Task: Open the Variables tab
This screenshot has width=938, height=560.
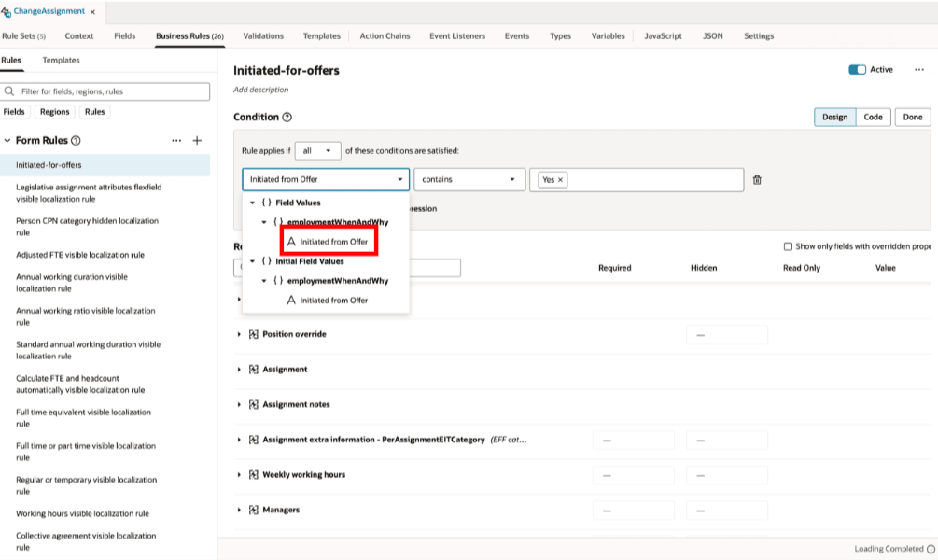Action: 608,35
